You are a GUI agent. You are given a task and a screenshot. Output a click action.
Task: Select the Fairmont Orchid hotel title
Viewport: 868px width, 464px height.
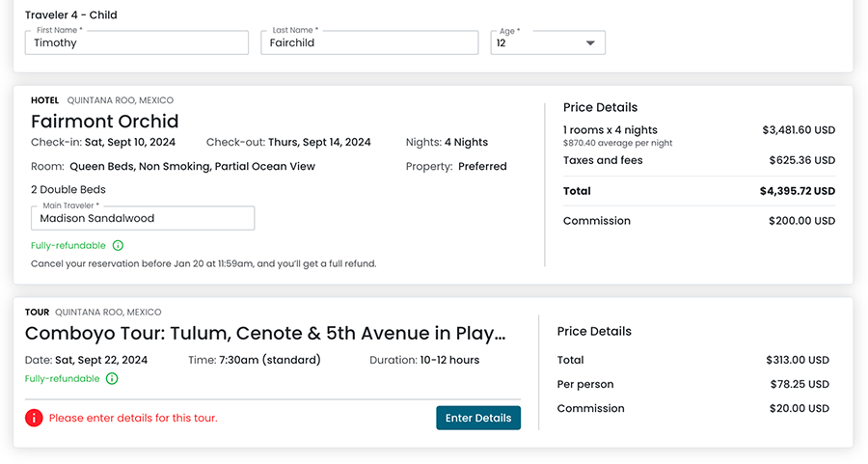coord(105,122)
